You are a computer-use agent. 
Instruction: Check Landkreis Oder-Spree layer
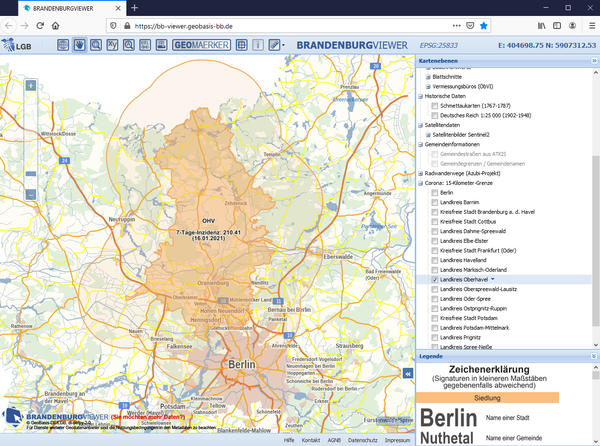(435, 299)
